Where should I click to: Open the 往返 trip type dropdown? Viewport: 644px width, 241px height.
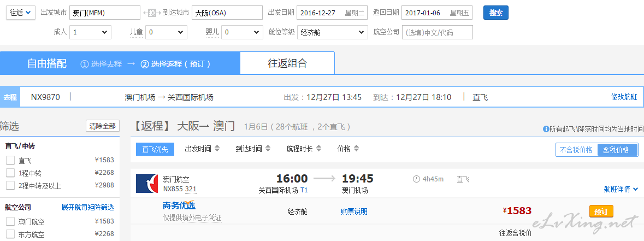[21, 13]
